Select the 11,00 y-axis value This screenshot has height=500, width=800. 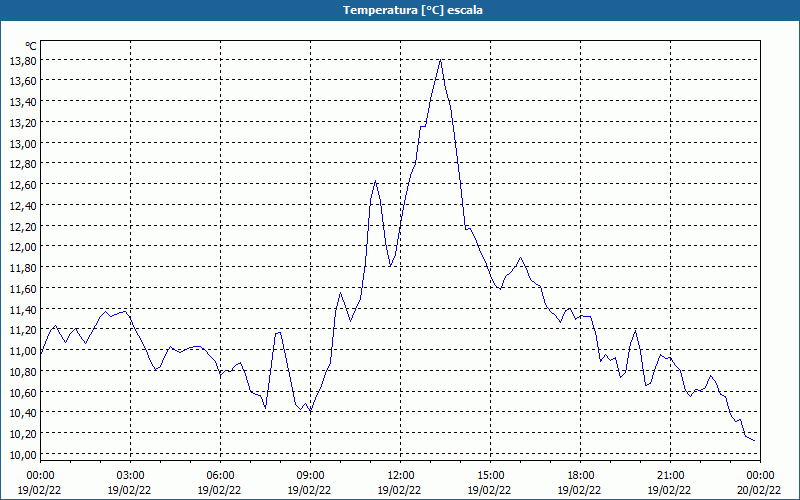(23, 351)
